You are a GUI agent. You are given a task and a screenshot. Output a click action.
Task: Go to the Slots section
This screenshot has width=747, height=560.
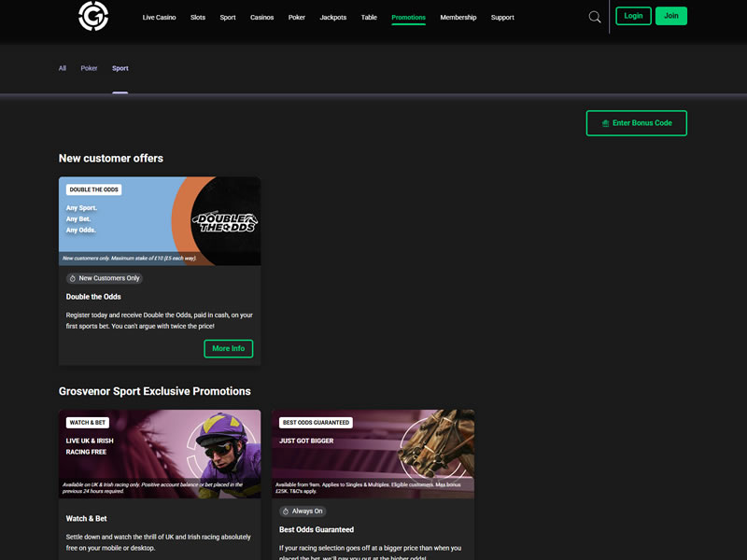(198, 18)
